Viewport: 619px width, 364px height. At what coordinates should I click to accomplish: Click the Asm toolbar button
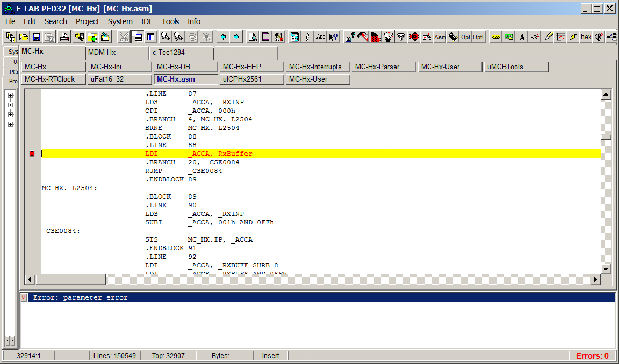tap(440, 37)
